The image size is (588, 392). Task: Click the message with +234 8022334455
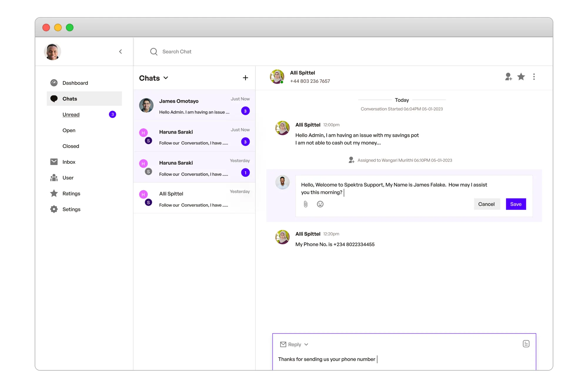click(x=335, y=244)
